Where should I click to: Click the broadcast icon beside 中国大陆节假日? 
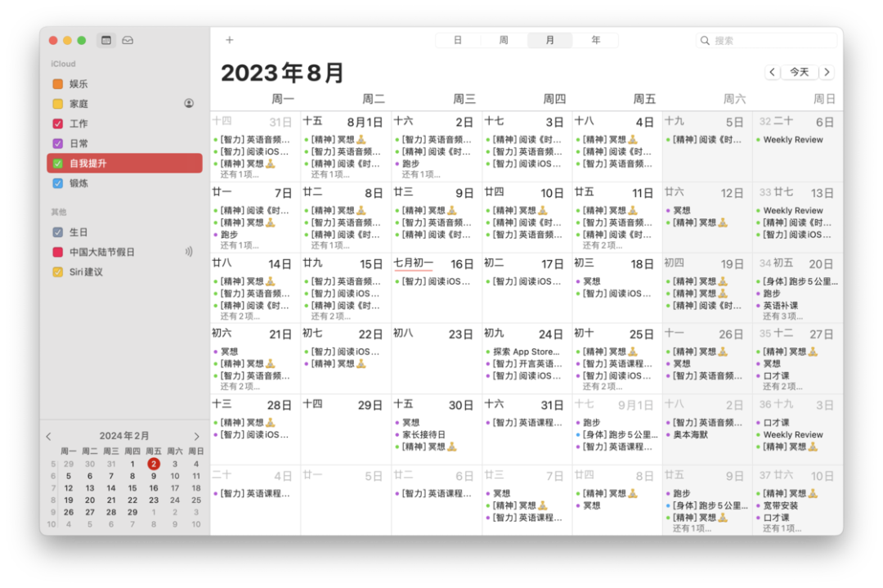pyautogui.click(x=189, y=252)
